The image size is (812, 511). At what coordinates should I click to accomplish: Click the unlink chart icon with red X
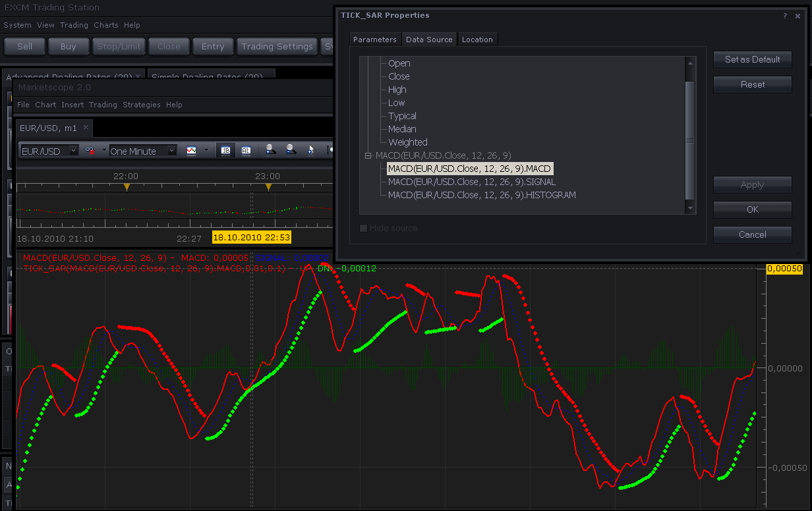click(90, 151)
